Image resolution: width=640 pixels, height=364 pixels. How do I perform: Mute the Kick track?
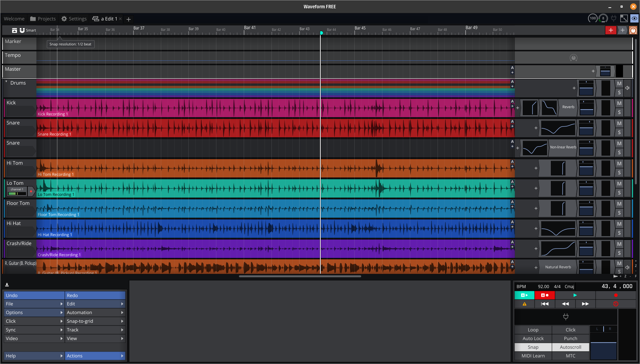(x=619, y=103)
